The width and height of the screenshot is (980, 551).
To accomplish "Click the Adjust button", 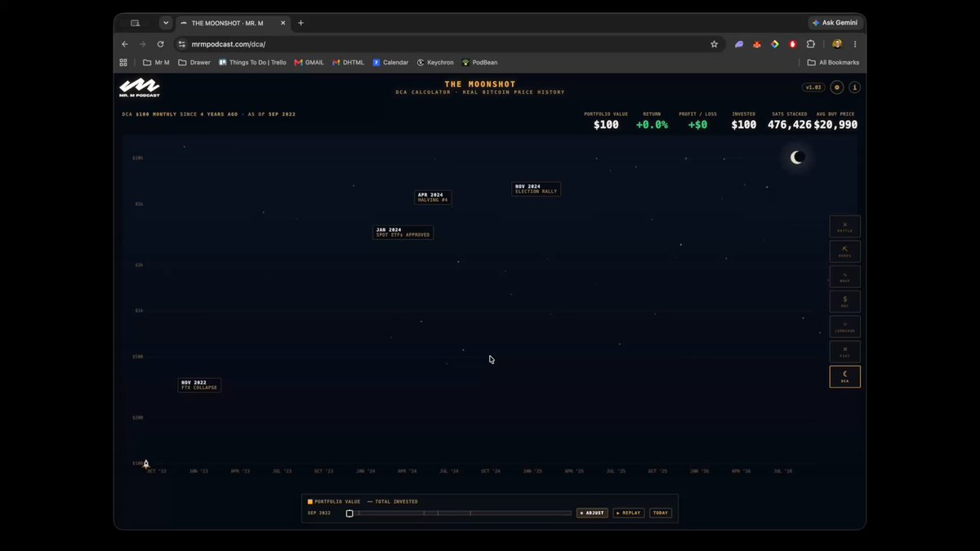I will click(x=592, y=513).
